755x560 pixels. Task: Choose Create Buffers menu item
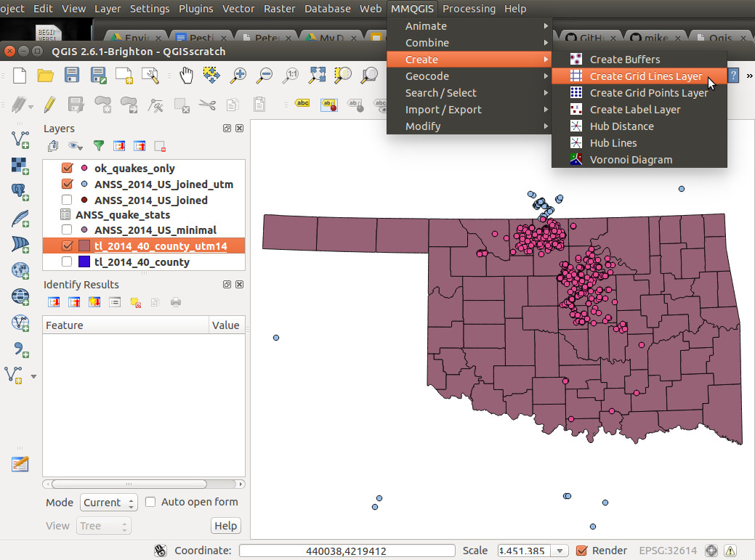(x=639, y=59)
